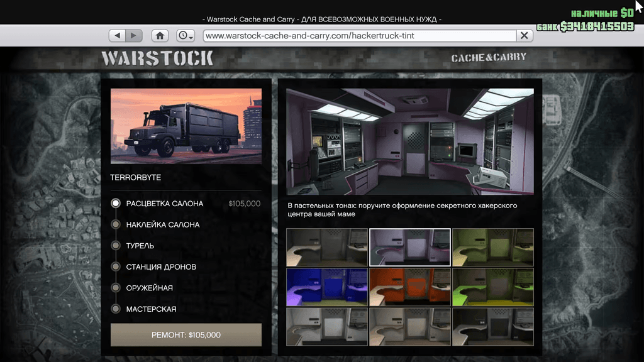The width and height of the screenshot is (644, 362).
Task: Open the Оружейная menu item label
Action: coord(150,288)
